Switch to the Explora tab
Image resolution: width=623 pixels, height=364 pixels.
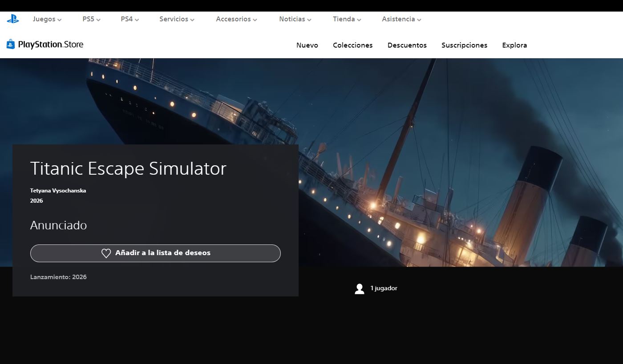click(514, 45)
